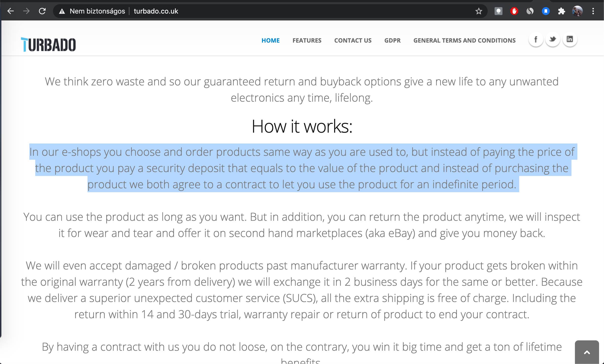This screenshot has height=364, width=604.
Task: Click the grey swirl extension icon
Action: click(x=530, y=11)
